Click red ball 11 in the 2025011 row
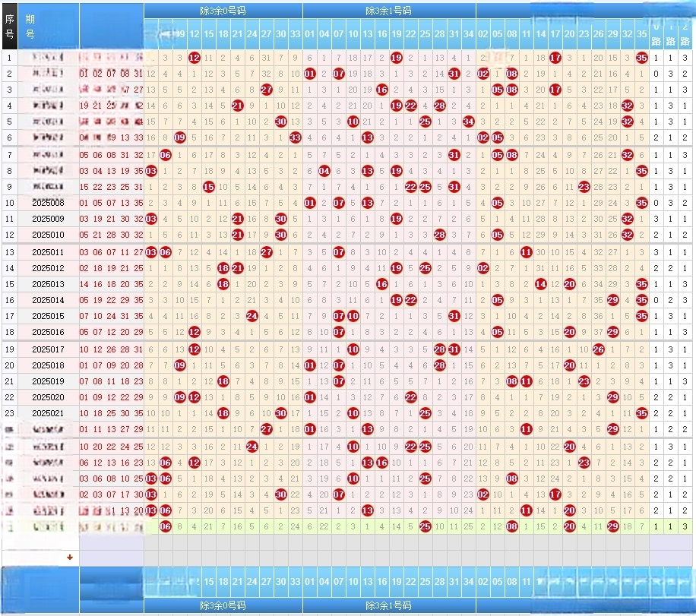 coord(527,252)
